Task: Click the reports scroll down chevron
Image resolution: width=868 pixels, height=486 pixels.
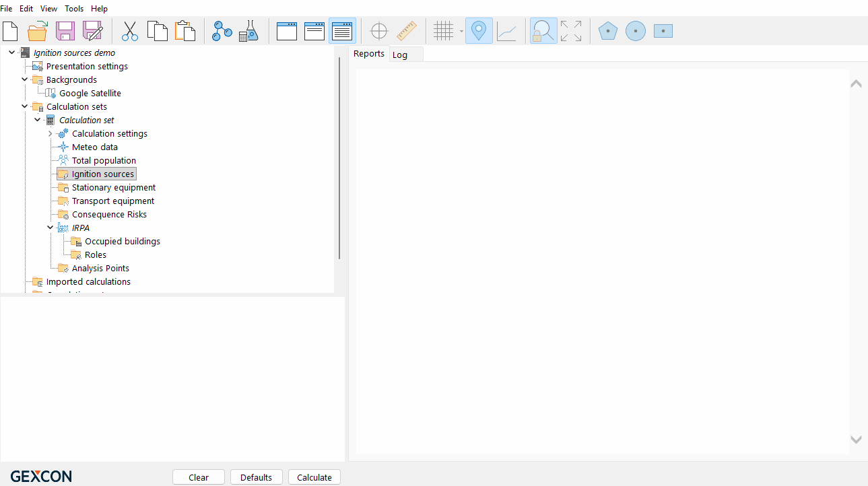Action: (856, 440)
